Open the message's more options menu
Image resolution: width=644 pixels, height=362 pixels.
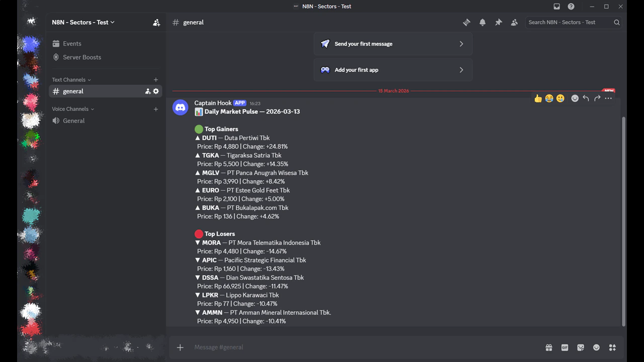point(608,98)
